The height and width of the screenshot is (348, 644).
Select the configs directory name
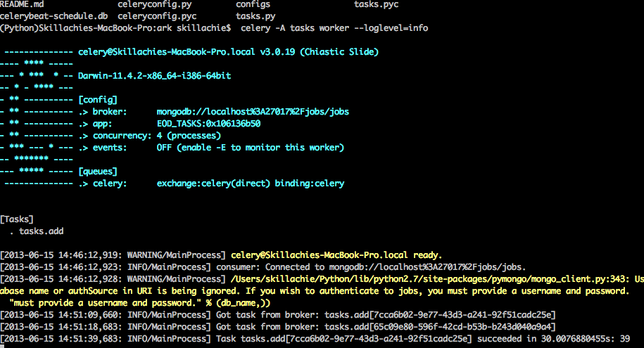coord(253,5)
